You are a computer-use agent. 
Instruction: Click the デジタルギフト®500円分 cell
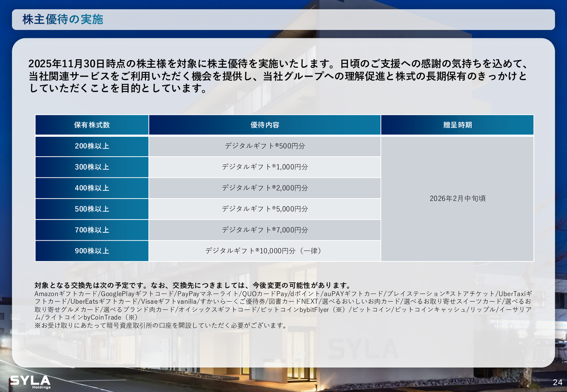click(265, 146)
